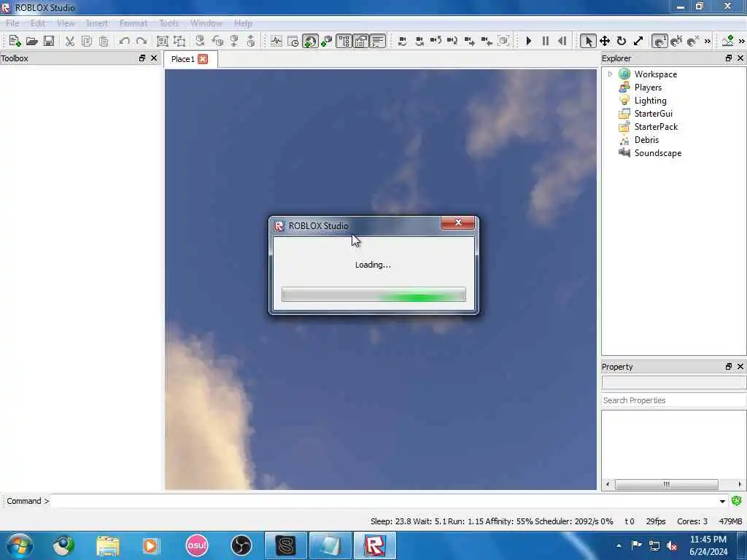
Task: Open the File menu
Action: [x=12, y=23]
